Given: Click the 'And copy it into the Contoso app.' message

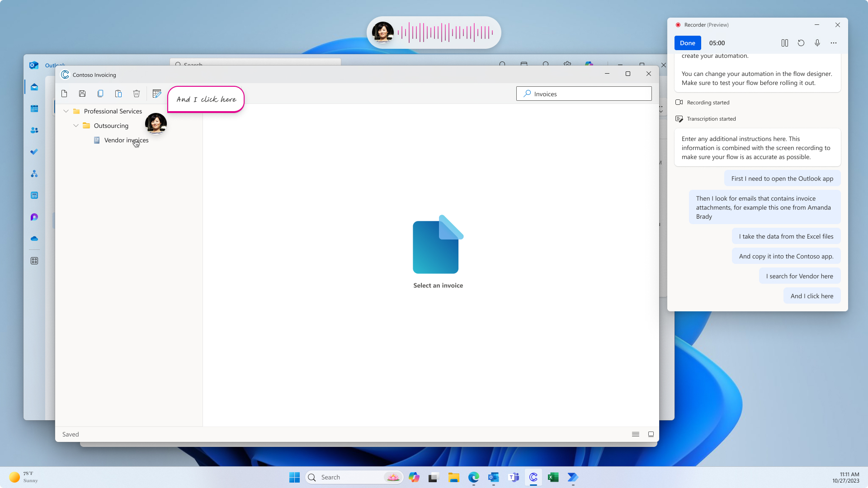Looking at the screenshot, I should click(786, 256).
